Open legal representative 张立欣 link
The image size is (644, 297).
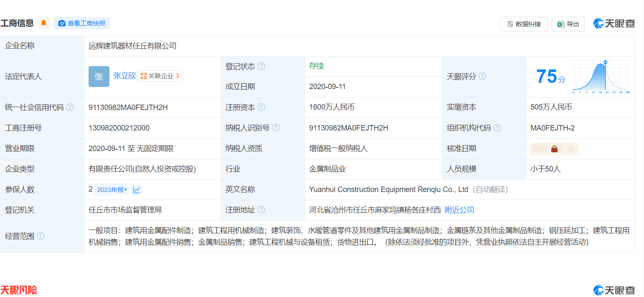124,76
